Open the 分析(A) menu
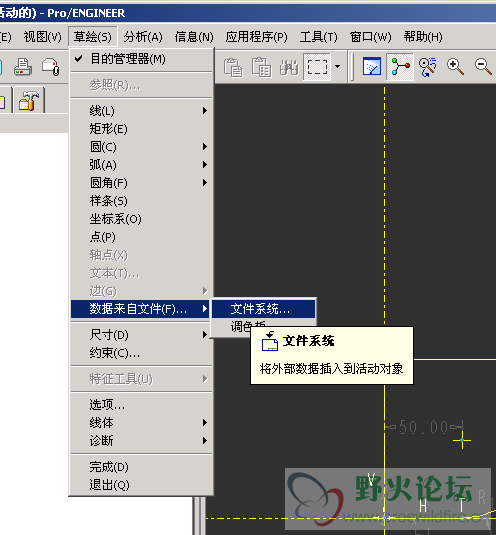This screenshot has width=496, height=535. click(x=143, y=37)
